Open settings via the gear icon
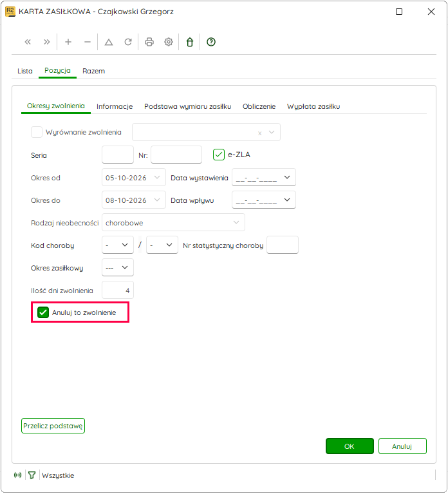The image size is (448, 494). (x=169, y=42)
